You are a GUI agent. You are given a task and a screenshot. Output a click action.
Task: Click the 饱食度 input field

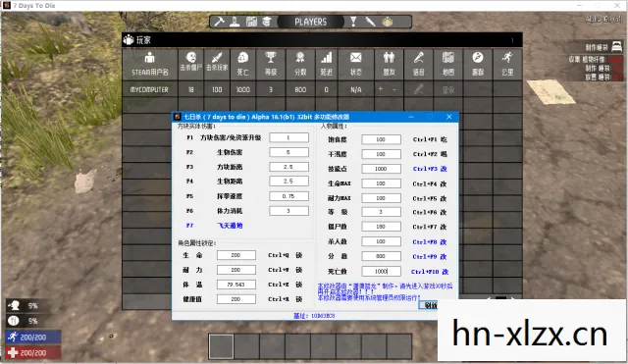[381, 139]
